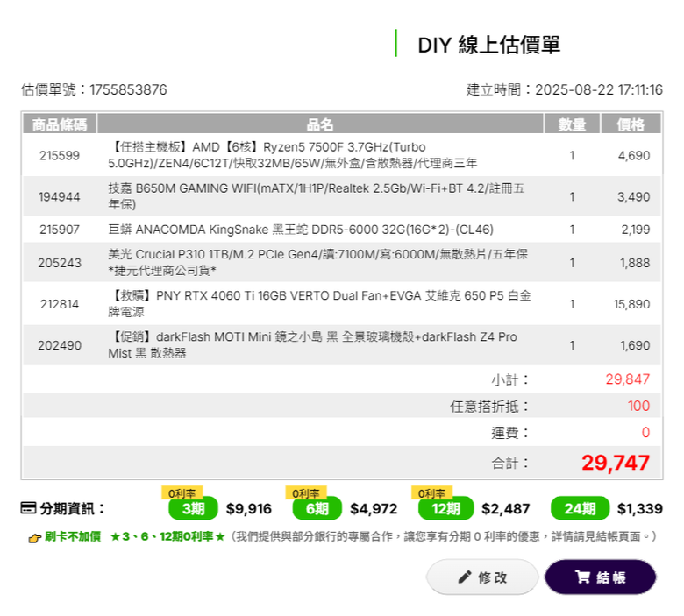This screenshot has height=616, width=684.
Task: Click the pencil icon in 修改 button
Action: pos(465,577)
